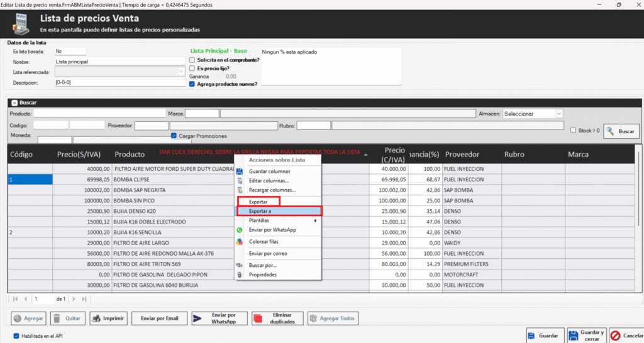Click the Buscar magnifying glass button
644x343 pixels.
point(621,131)
